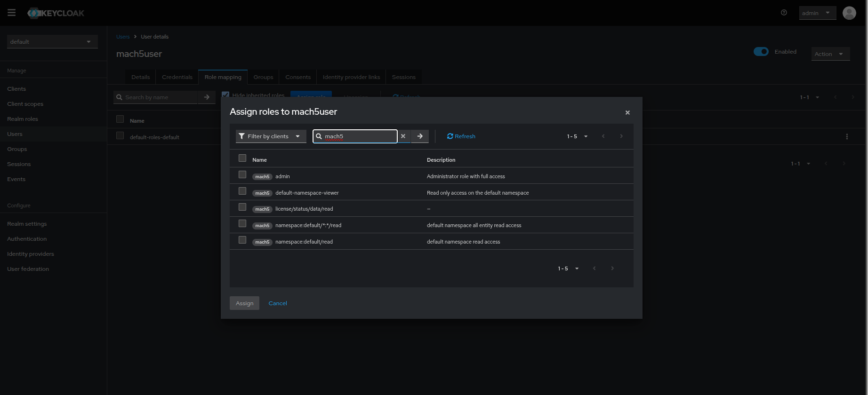This screenshot has height=395, width=868.
Task: Open the Action dropdown menu
Action: [830, 54]
